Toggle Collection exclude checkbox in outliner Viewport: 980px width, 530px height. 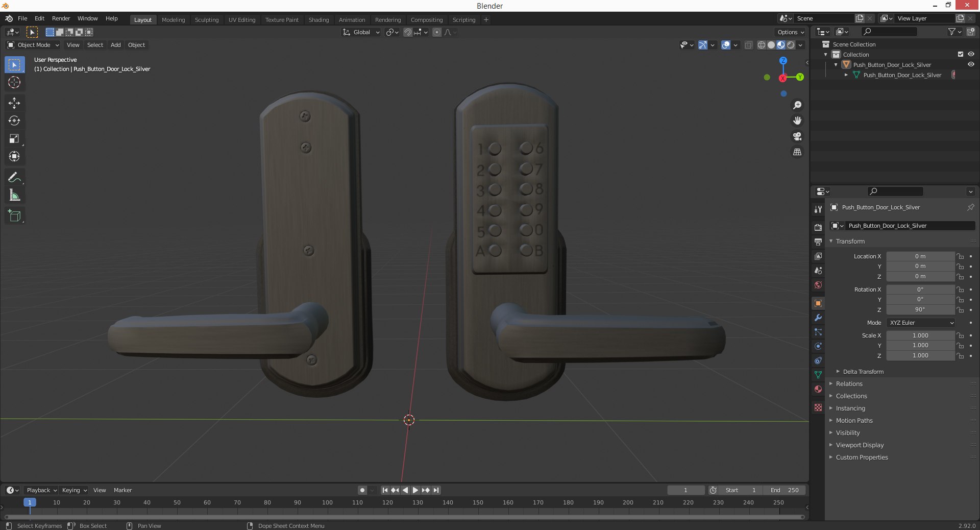[x=961, y=55]
